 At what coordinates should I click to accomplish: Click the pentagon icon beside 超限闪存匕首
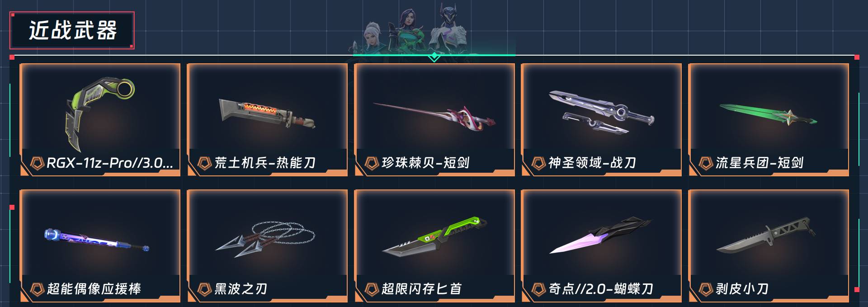[x=372, y=289]
